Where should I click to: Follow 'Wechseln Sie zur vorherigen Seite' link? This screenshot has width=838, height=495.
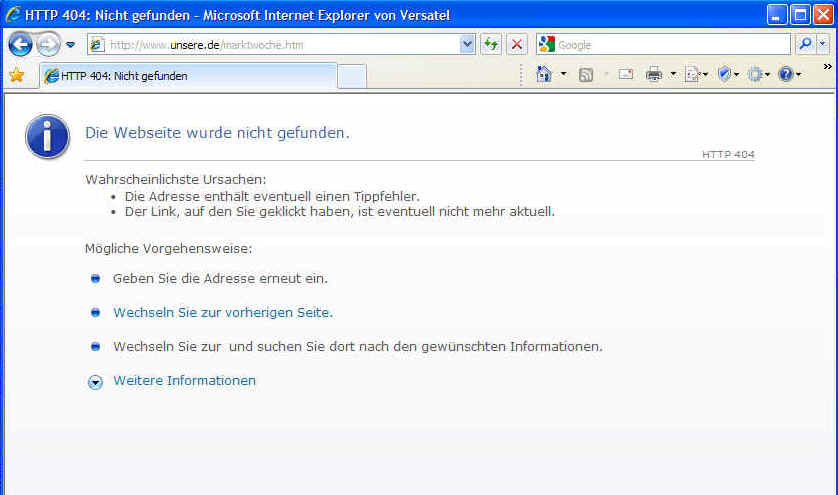click(222, 313)
